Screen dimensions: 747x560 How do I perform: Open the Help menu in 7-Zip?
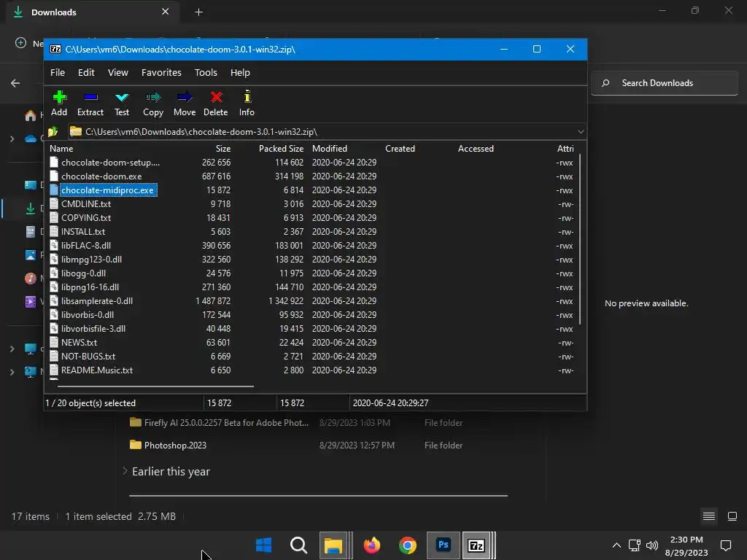(240, 72)
